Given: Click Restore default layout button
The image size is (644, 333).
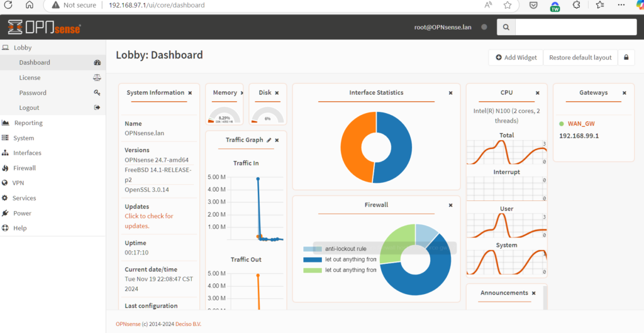Looking at the screenshot, I should (580, 57).
